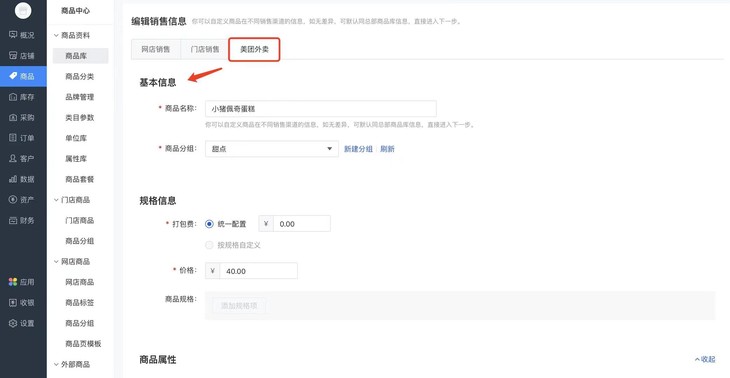The width and height of the screenshot is (730, 378).
Task: Open the 商品分组 dropdown showing 甜点
Action: tap(271, 149)
